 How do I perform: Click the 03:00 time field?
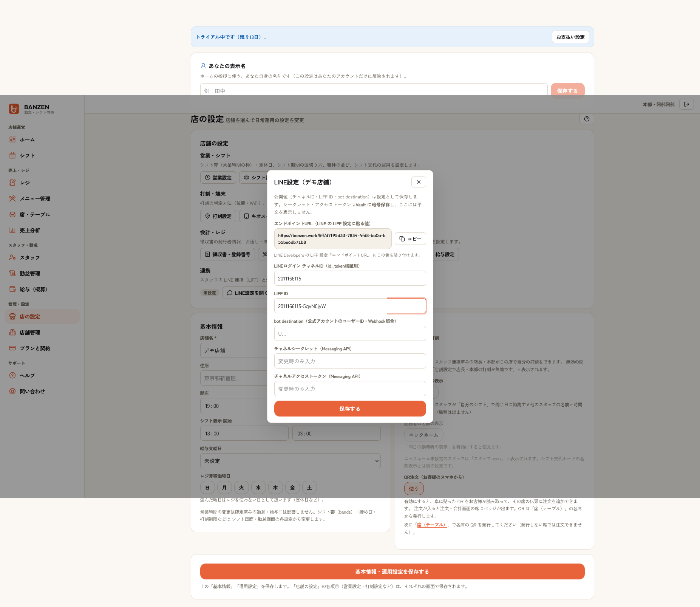coord(336,434)
